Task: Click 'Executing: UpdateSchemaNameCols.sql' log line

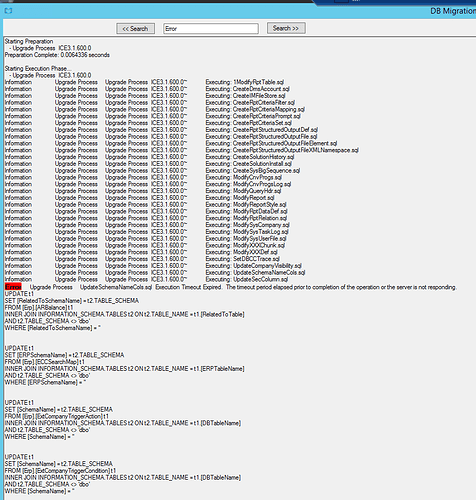Action: pos(255,273)
